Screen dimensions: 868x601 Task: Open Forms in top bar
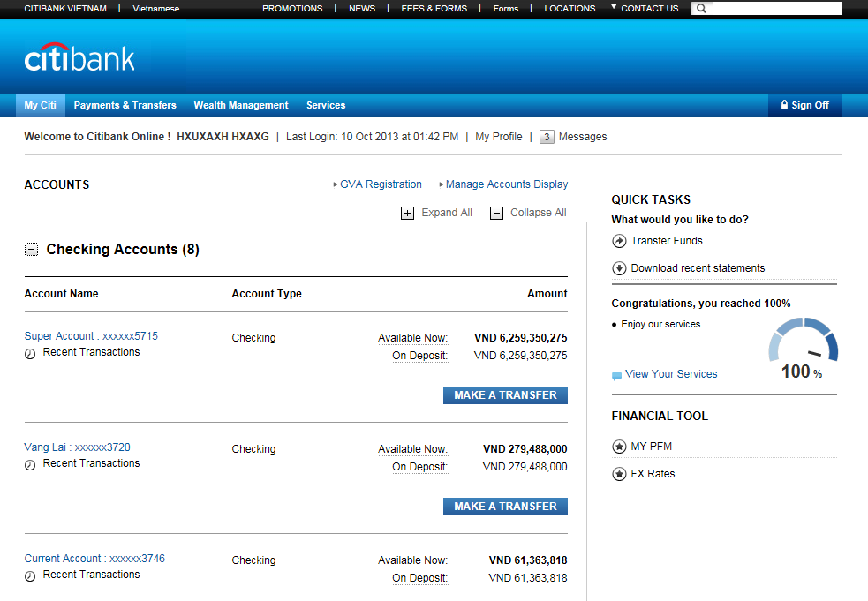coord(506,8)
